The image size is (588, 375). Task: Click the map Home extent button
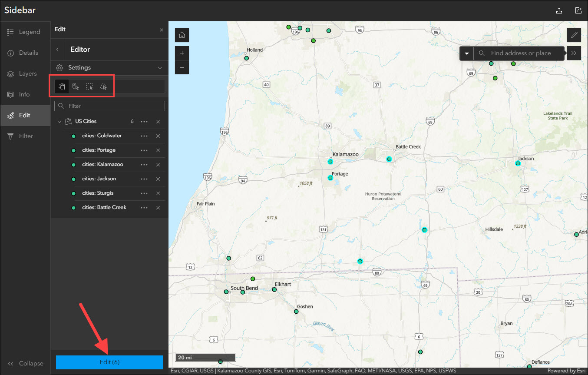pyautogui.click(x=182, y=35)
